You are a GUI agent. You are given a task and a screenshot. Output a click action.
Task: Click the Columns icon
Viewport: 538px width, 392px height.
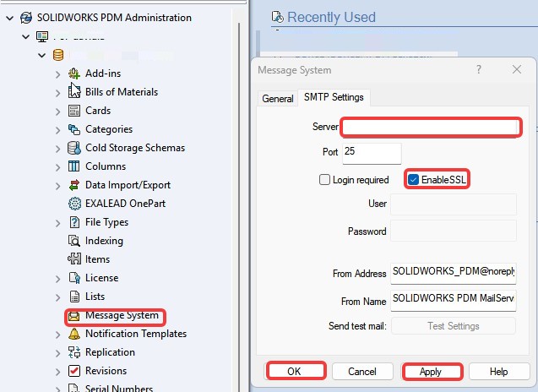coord(74,166)
